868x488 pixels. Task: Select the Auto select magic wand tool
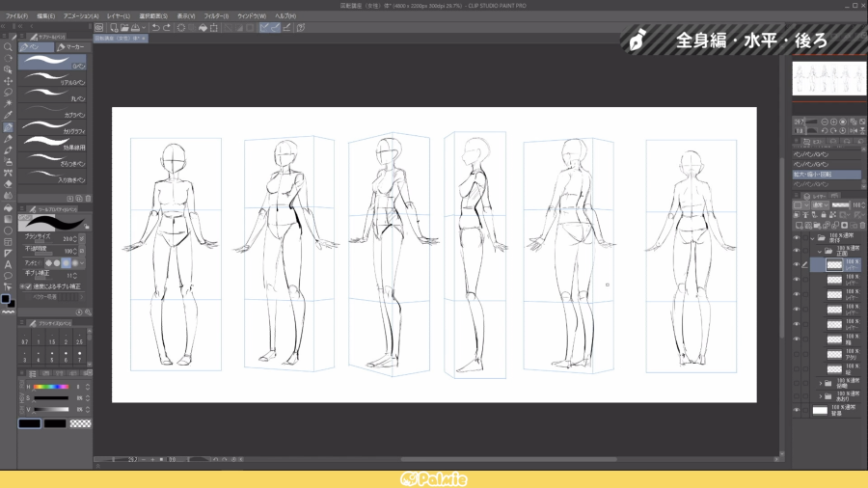pos(8,104)
